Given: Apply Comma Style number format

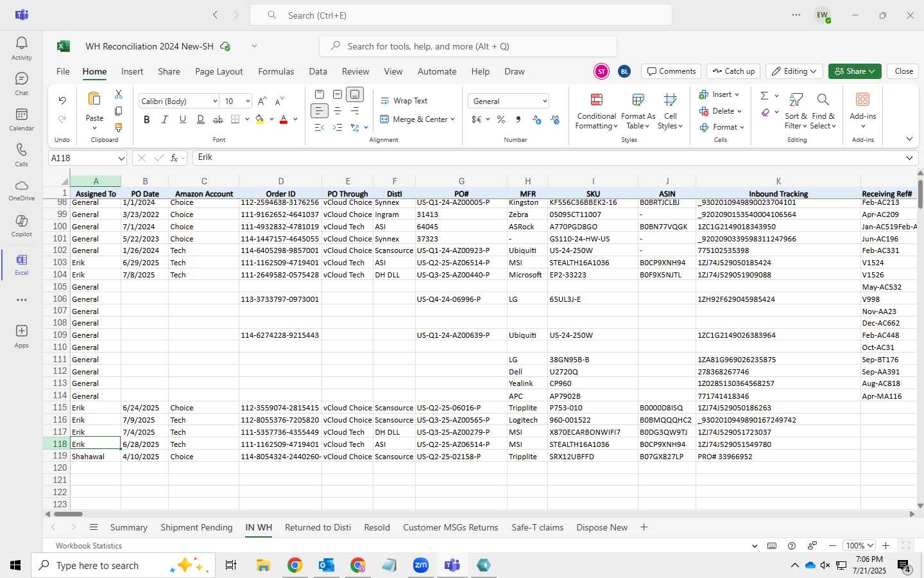Looking at the screenshot, I should pyautogui.click(x=518, y=119).
